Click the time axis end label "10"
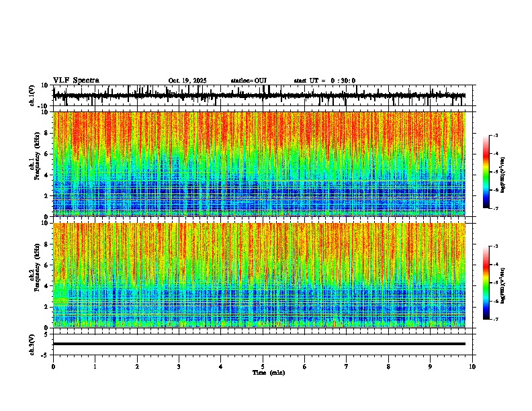The height and width of the screenshot is (411, 532). pyautogui.click(x=472, y=367)
